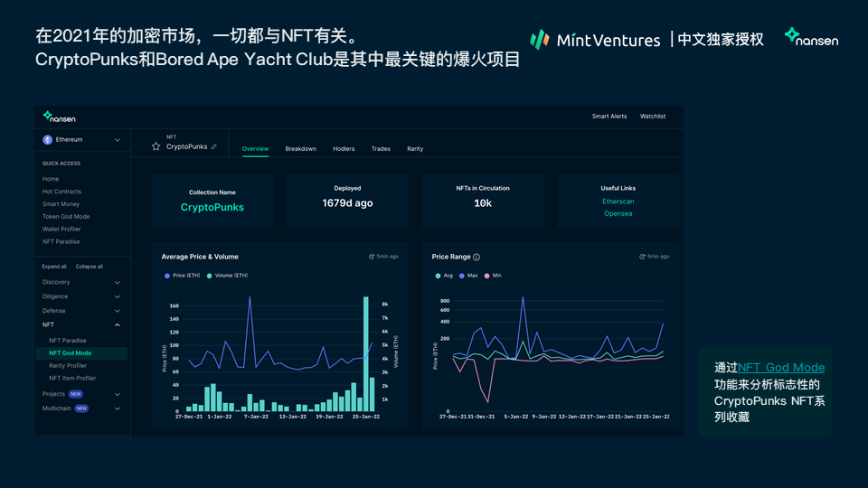Open NFT Paradise in Quick Access
Viewport: 868px width, 488px height.
61,242
